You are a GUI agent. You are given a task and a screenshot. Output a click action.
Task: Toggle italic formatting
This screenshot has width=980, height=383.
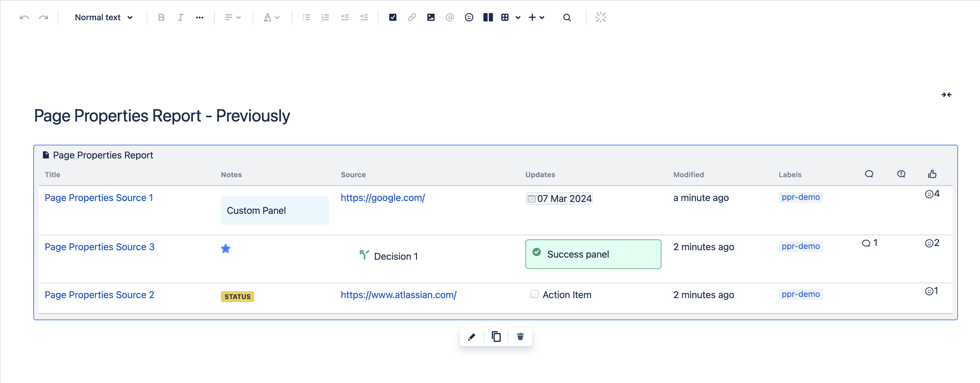pyautogui.click(x=180, y=18)
